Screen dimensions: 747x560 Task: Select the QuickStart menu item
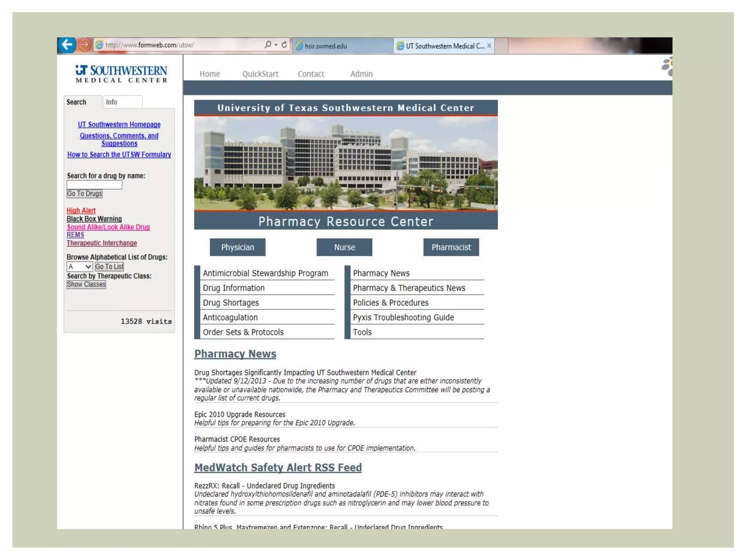pyautogui.click(x=260, y=74)
